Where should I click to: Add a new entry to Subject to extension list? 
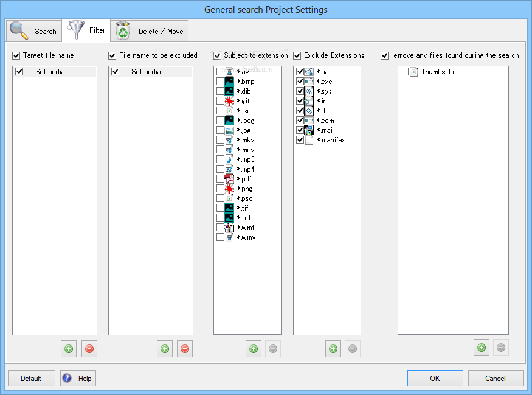(254, 349)
